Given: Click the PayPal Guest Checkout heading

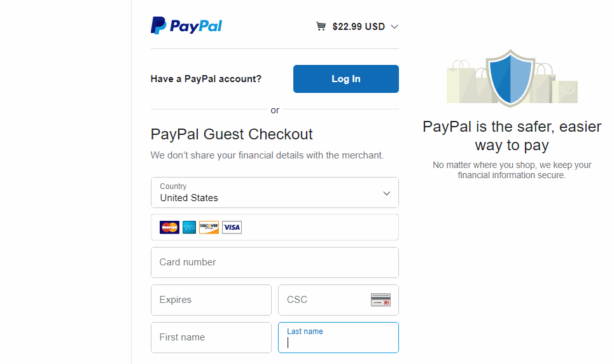Looking at the screenshot, I should 232,134.
